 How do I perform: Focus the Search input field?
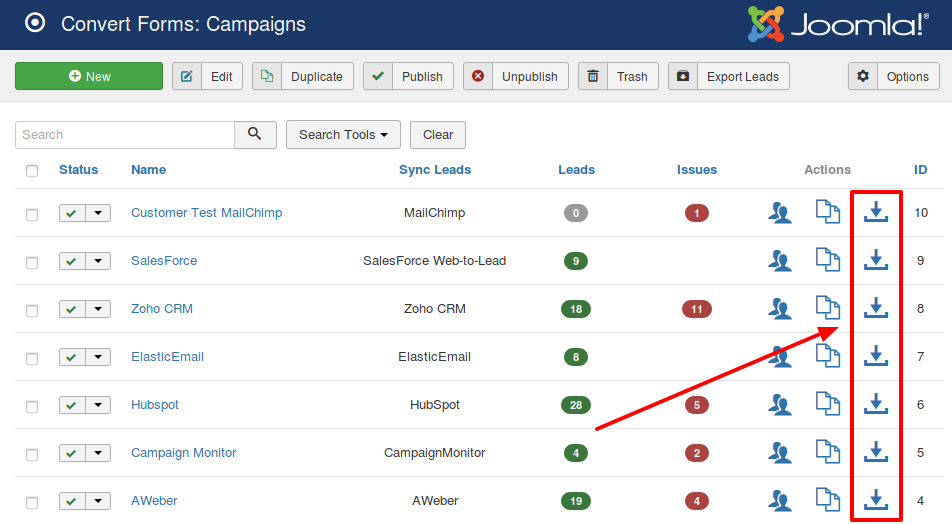[x=125, y=134]
